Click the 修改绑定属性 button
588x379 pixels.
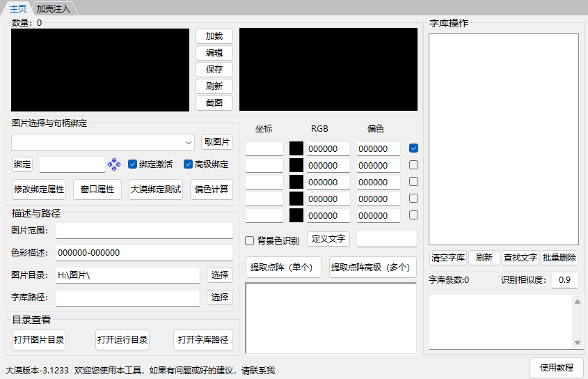[39, 189]
